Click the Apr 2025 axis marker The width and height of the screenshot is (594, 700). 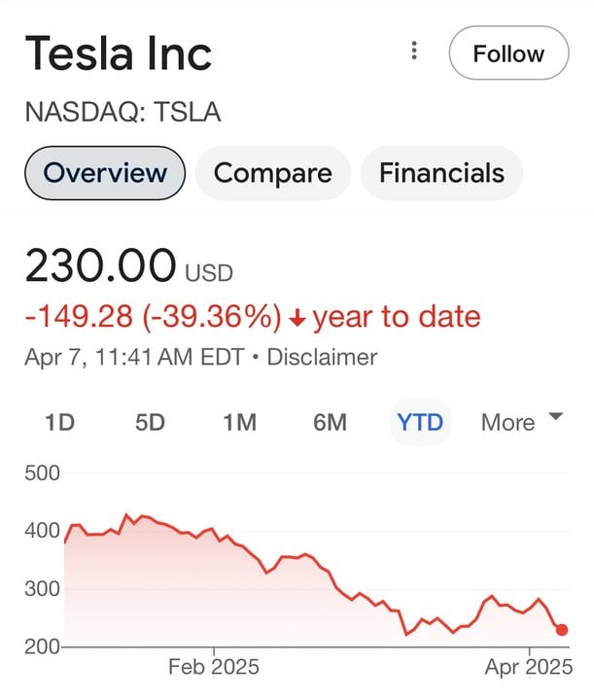click(x=529, y=667)
